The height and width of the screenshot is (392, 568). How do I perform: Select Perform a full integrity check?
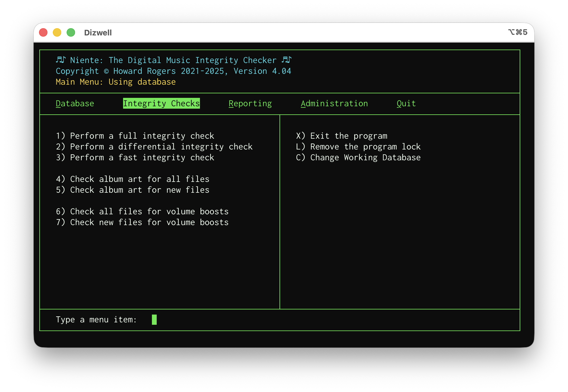click(x=135, y=136)
